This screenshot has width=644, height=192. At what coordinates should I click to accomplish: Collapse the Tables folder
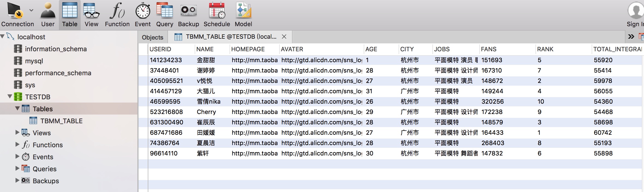[x=17, y=108]
